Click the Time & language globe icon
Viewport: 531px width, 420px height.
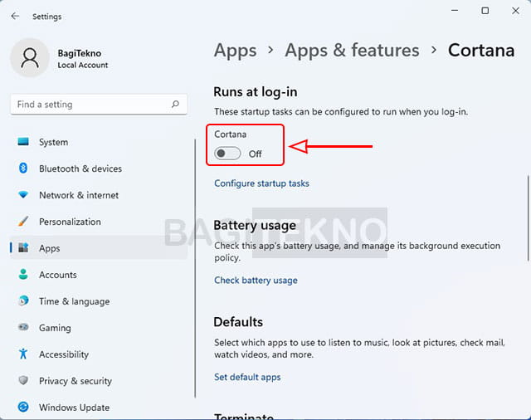click(x=23, y=300)
